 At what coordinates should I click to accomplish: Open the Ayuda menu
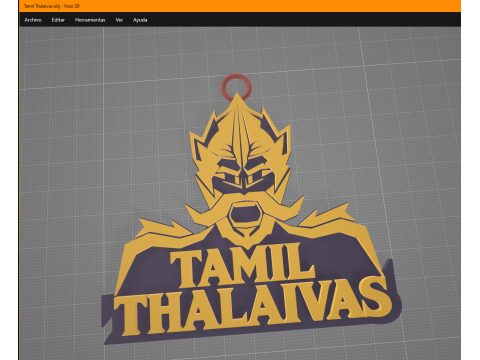click(140, 20)
